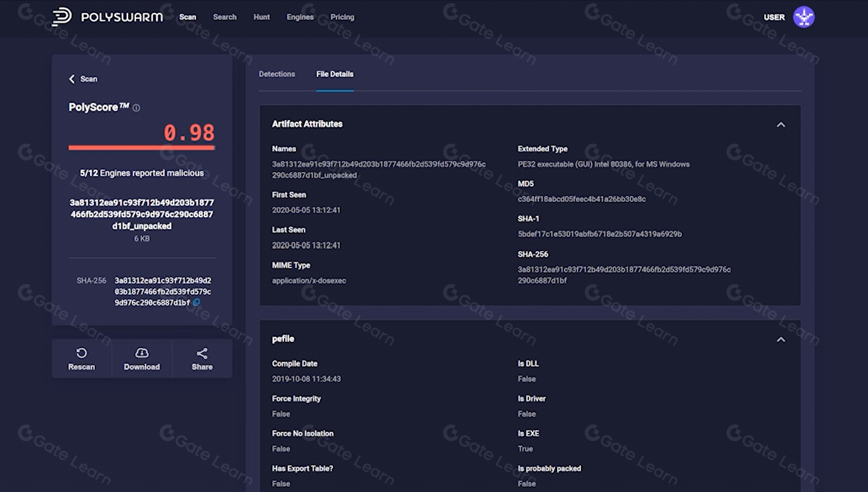This screenshot has width=868, height=492.
Task: Open the Hunt navigation item
Action: tap(262, 17)
